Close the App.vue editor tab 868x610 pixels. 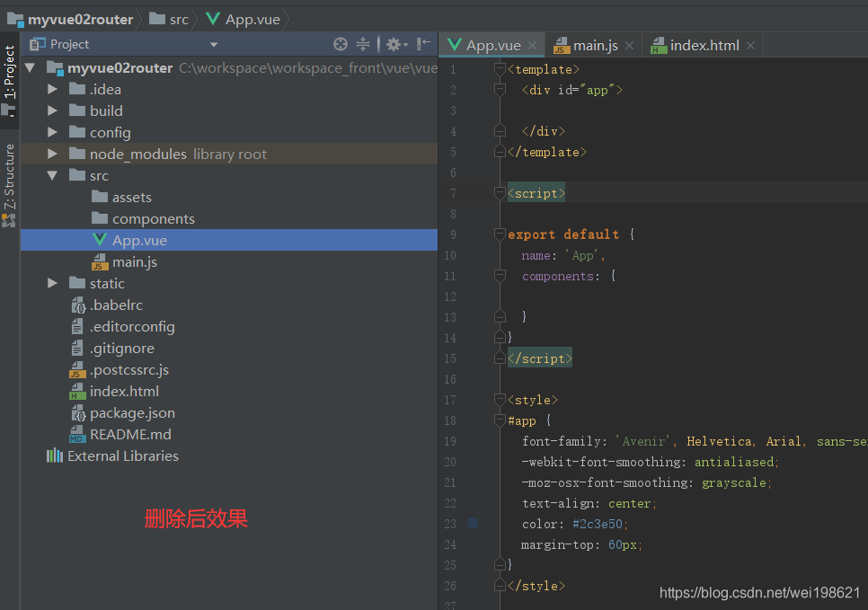pyautogui.click(x=532, y=46)
